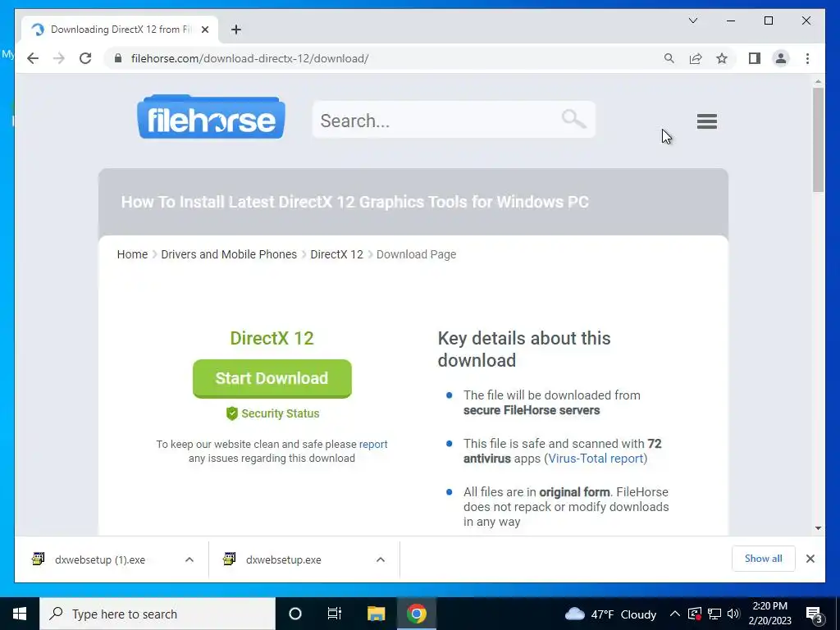
Task: Show all downloads
Action: 764,559
